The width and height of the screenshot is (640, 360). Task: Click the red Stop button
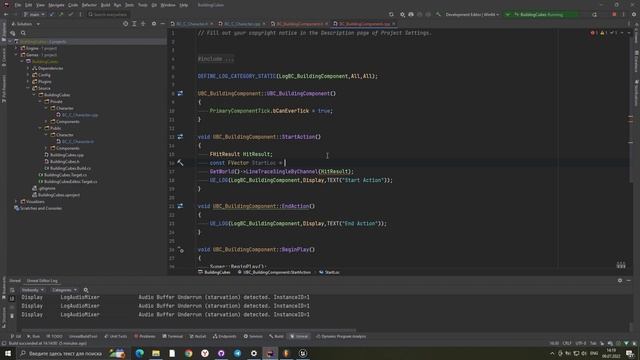click(x=614, y=14)
